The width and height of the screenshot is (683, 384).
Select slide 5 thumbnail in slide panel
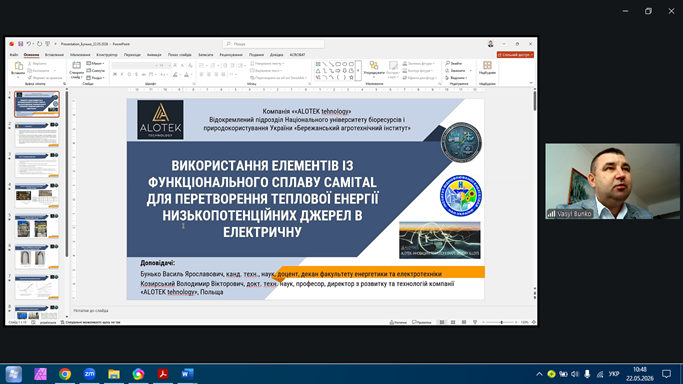tap(37, 226)
